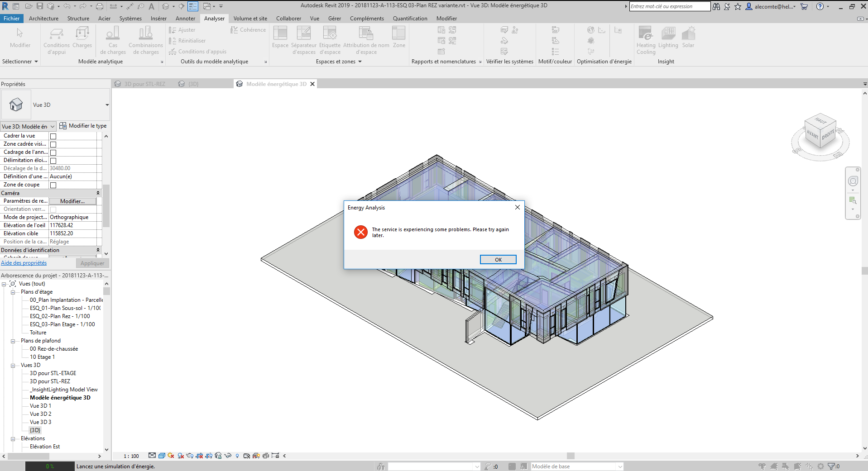
Task: Select the Vue 3D 2 tree item
Action: click(x=41, y=414)
